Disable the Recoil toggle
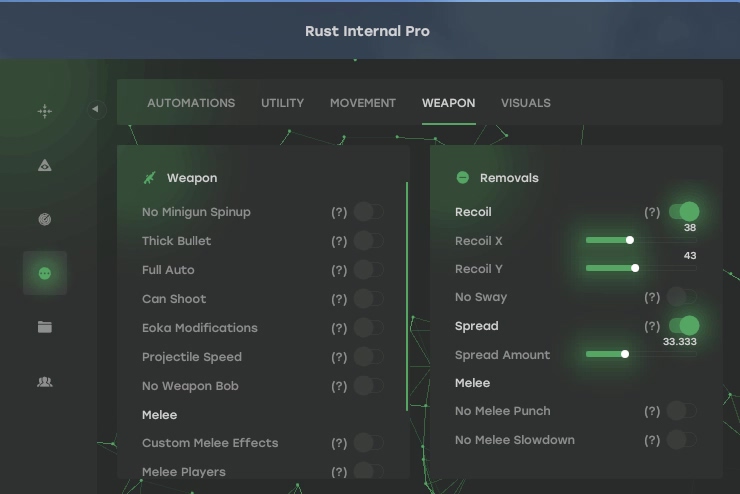The width and height of the screenshot is (740, 494). click(x=684, y=212)
